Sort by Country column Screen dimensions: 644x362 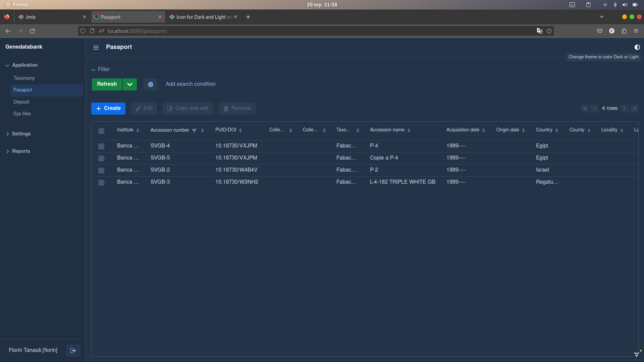click(x=557, y=130)
